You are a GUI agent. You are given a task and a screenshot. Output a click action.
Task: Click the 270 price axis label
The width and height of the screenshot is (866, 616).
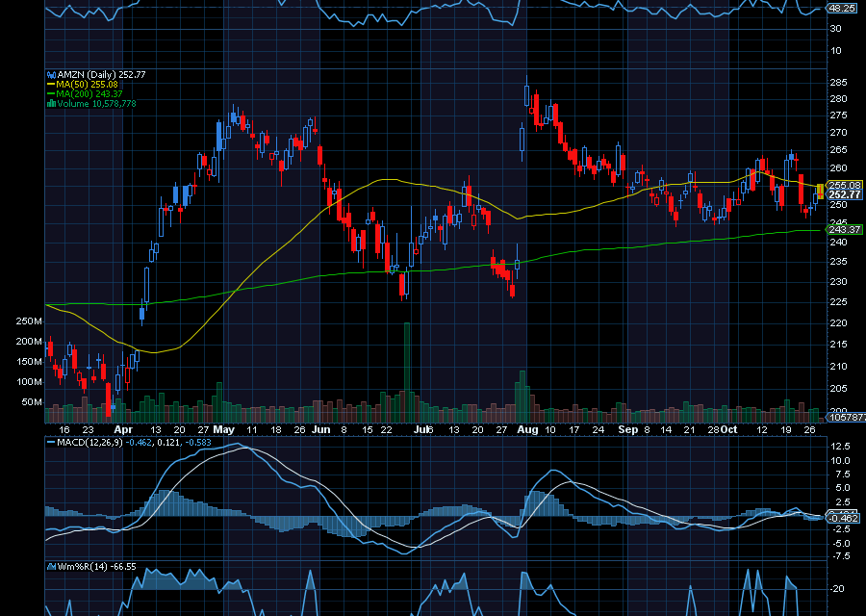838,133
